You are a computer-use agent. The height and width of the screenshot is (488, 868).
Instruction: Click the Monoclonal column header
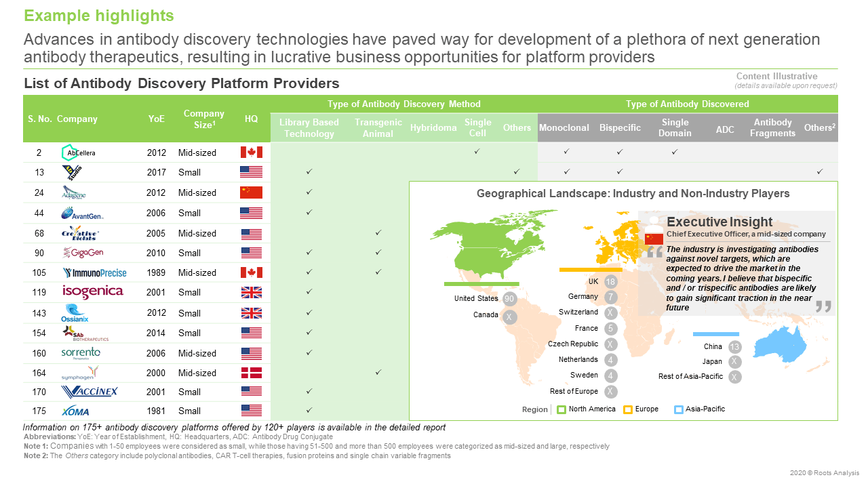pos(563,128)
